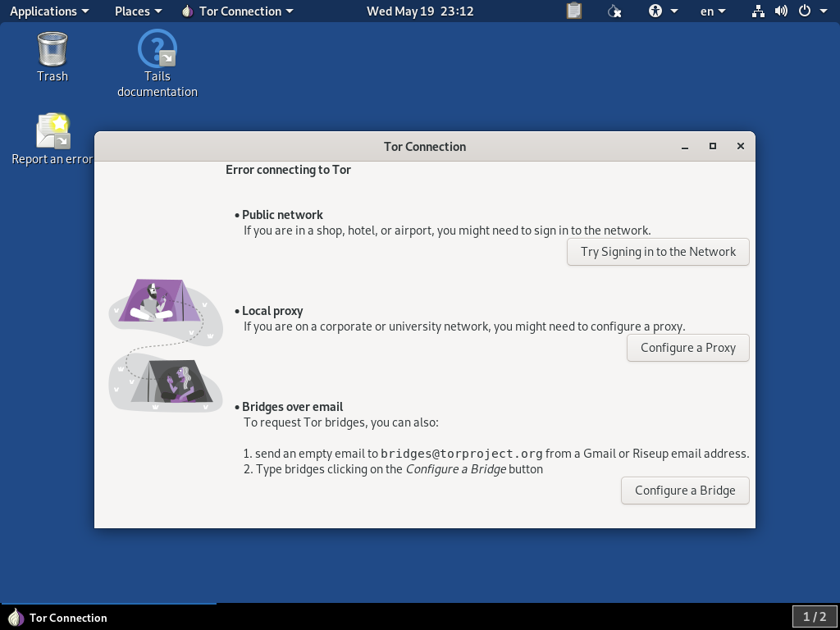The image size is (840, 630).
Task: Click the Local proxy heading
Action: point(272,311)
